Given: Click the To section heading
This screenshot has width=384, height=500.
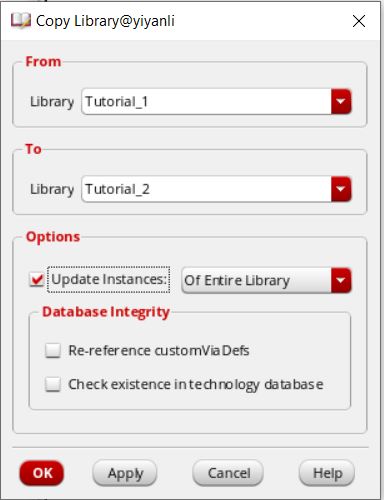Looking at the screenshot, I should click(x=33, y=149).
